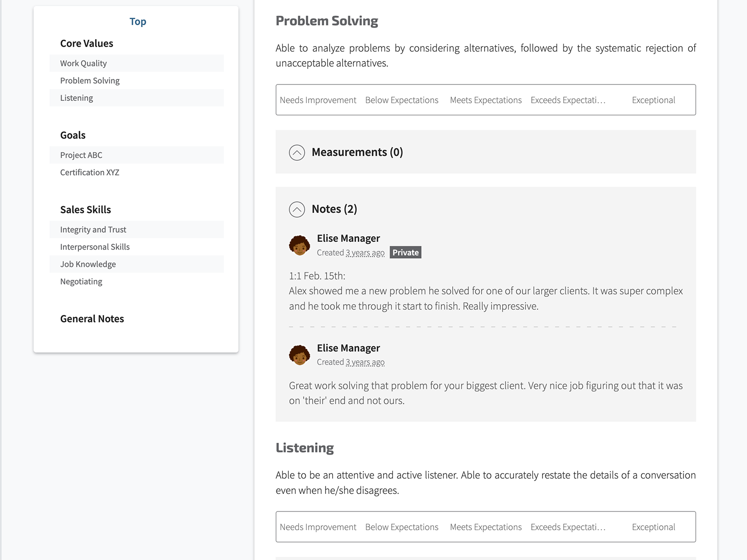Select "Needs Improvement" for Problem Solving
Screen dimensions: 747x560
pos(318,100)
